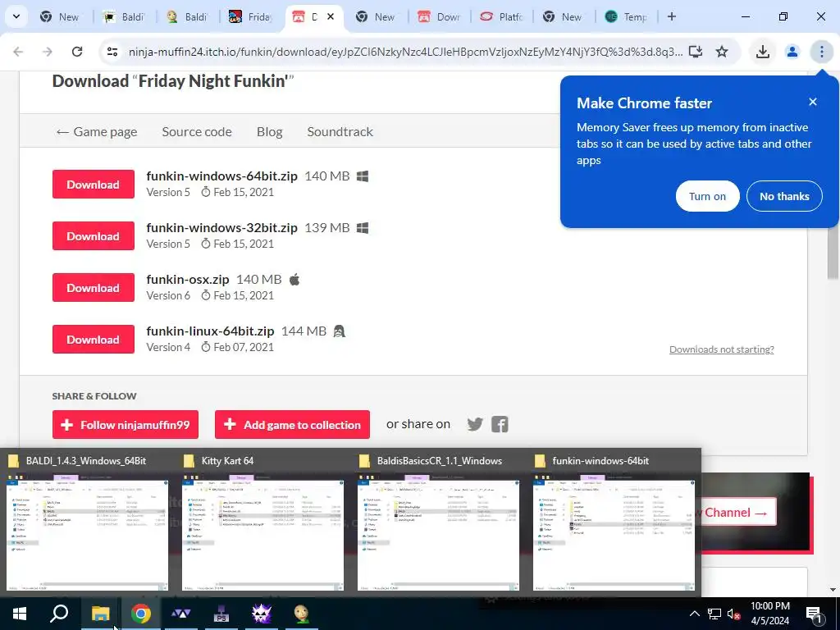Screen dimensions: 840x630
Task: Add game to collection
Action: (x=293, y=425)
